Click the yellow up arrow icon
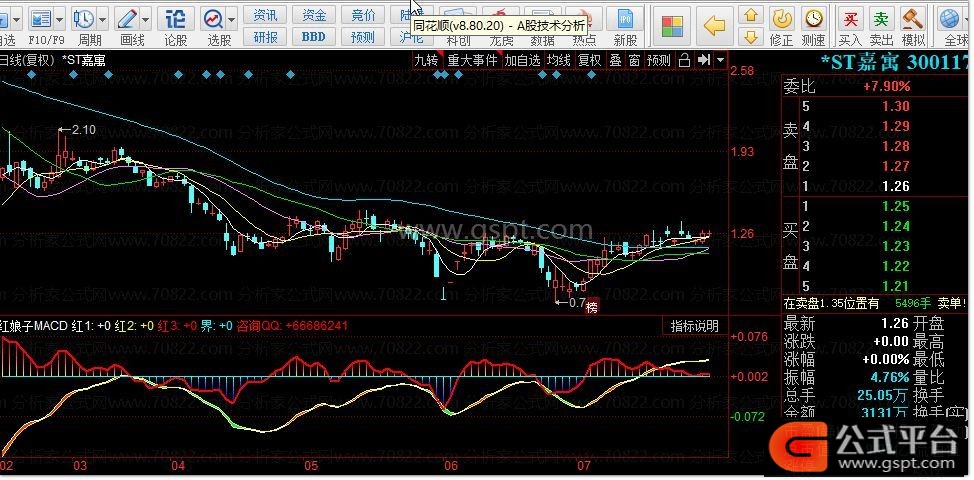This screenshot has width=974, height=480. (x=752, y=15)
